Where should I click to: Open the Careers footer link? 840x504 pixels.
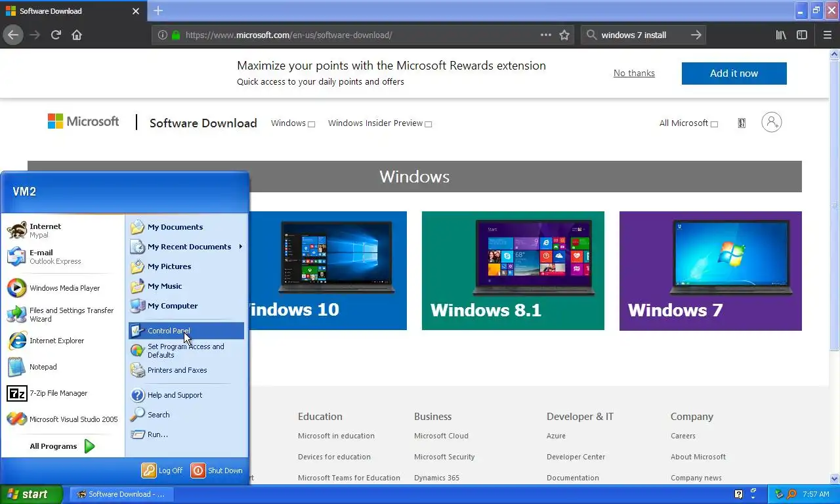[x=683, y=436]
